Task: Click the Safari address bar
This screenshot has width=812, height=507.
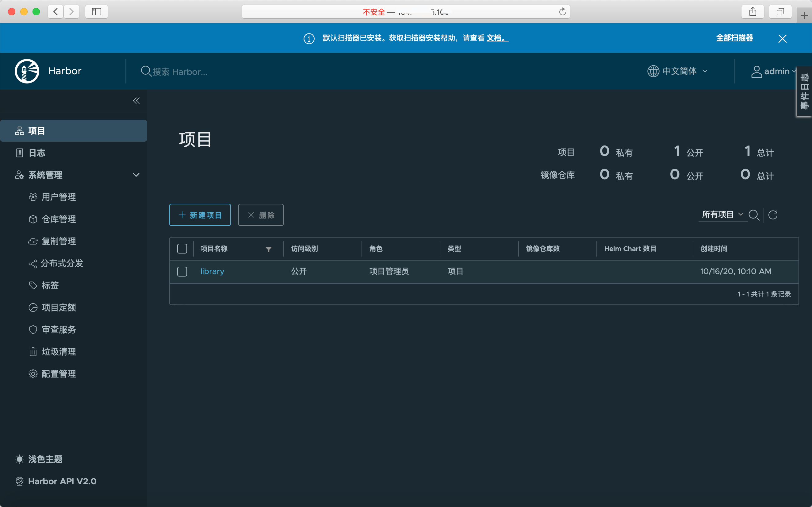Action: [406, 12]
